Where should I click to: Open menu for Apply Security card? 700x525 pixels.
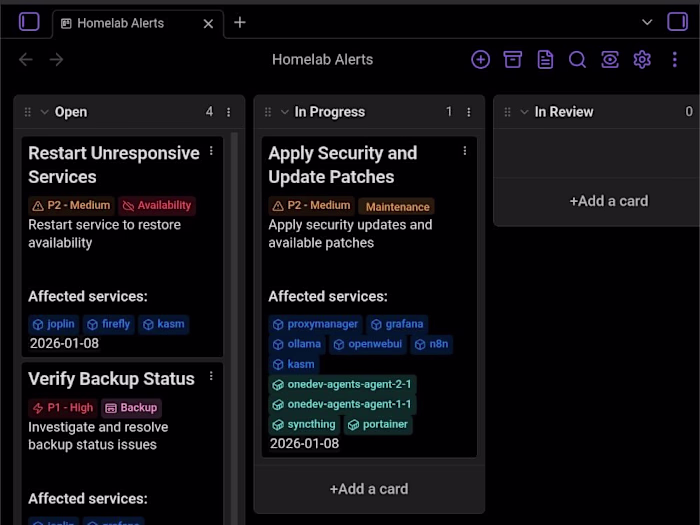coord(465,151)
